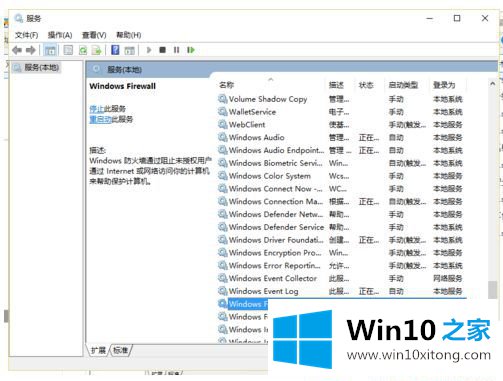Select Windows Audio Endpoint service row
The width and height of the screenshot is (503, 381).
click(342, 150)
